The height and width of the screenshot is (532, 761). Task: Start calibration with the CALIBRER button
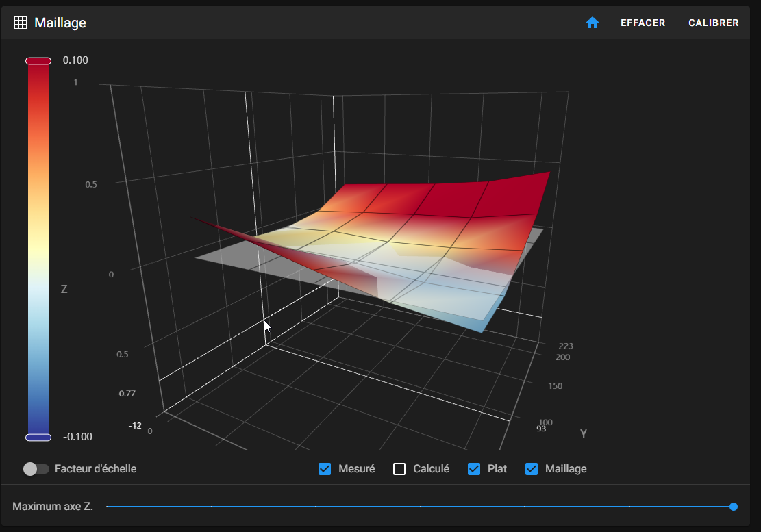pos(713,23)
